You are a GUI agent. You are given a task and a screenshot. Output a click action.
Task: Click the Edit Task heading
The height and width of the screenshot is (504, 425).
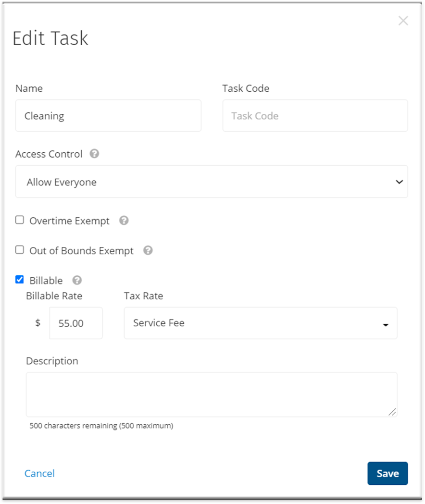(50, 38)
